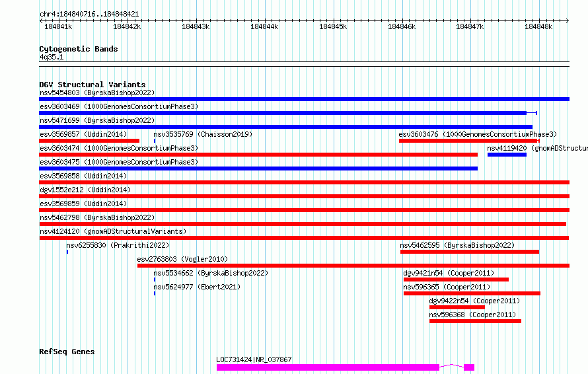Select the red dgv1552e212 variant bar
The width and height of the screenshot is (588, 374).
pyautogui.click(x=304, y=196)
